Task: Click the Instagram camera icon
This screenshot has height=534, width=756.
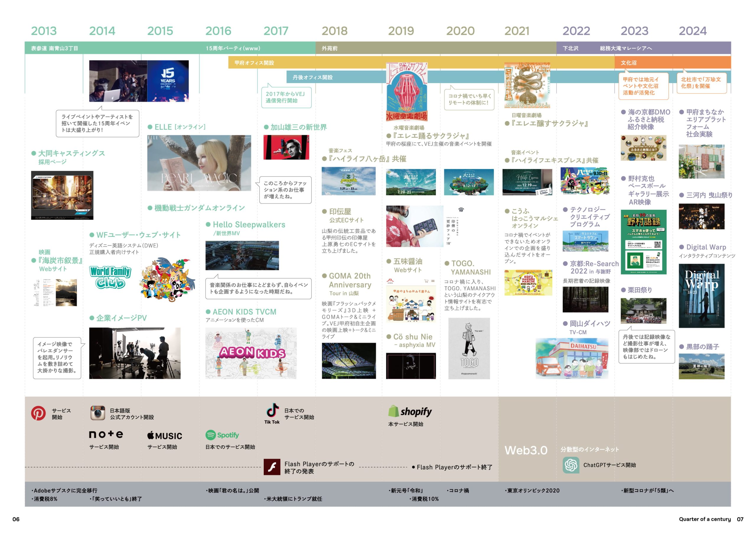Action: [97, 413]
